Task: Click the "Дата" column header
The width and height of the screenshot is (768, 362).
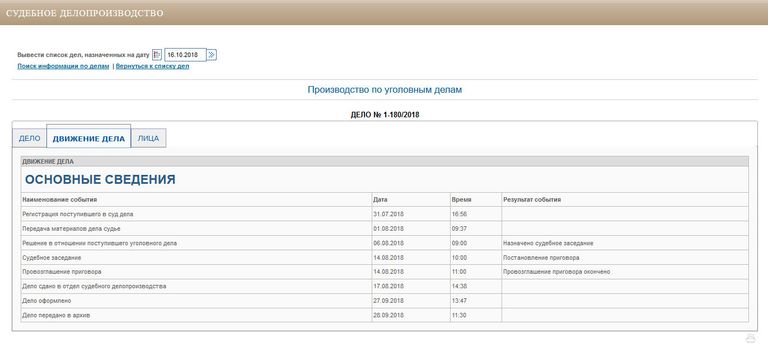Action: pos(380,200)
